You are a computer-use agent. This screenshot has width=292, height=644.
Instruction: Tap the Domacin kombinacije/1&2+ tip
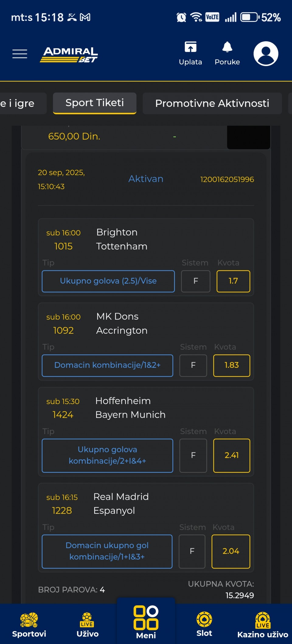point(107,365)
